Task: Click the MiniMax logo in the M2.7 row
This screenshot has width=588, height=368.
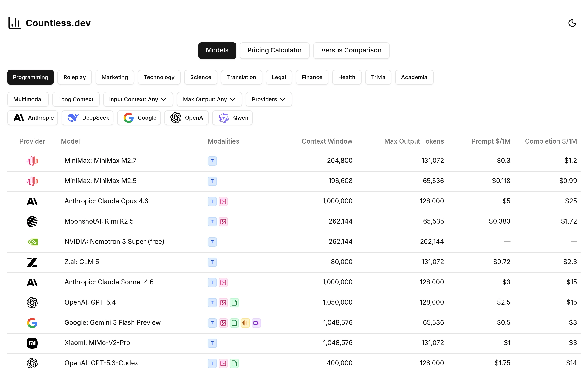Action: coord(32,161)
